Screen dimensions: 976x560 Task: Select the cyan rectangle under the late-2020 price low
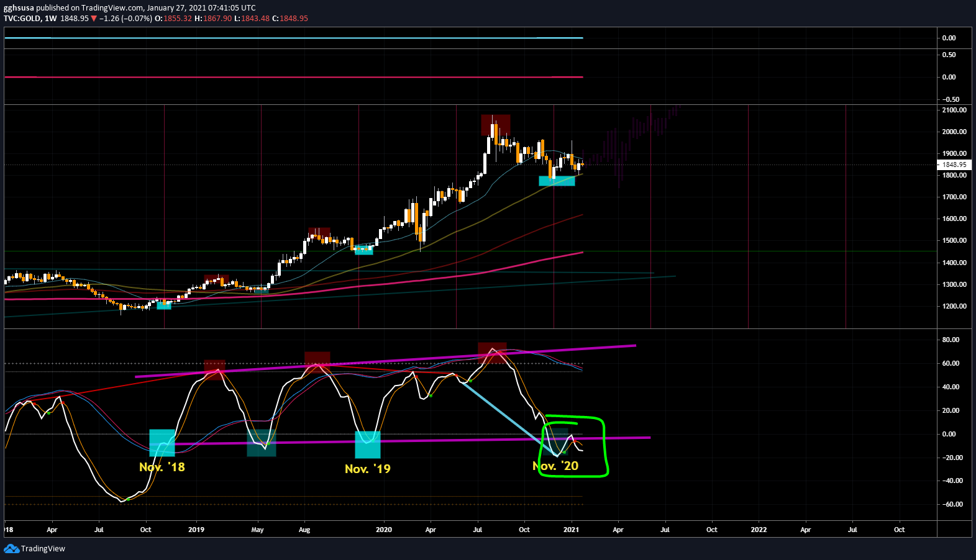click(557, 181)
